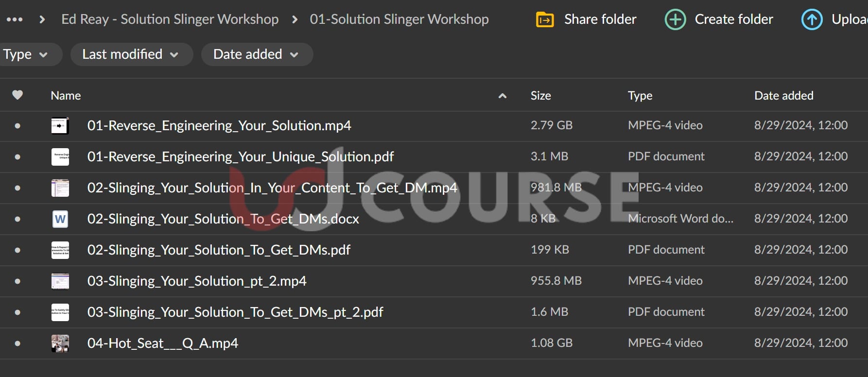Viewport: 868px width, 377px height.
Task: Click the PDF thumbnail for 01-Reverse_Engineering_Your_Unique_Solution.pdf
Action: tap(60, 156)
